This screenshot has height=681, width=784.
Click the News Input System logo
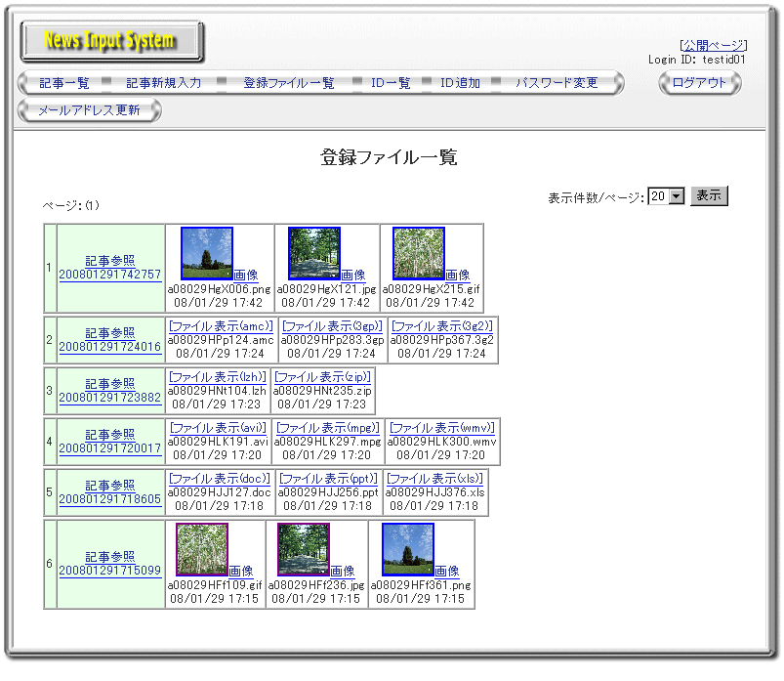pyautogui.click(x=111, y=41)
